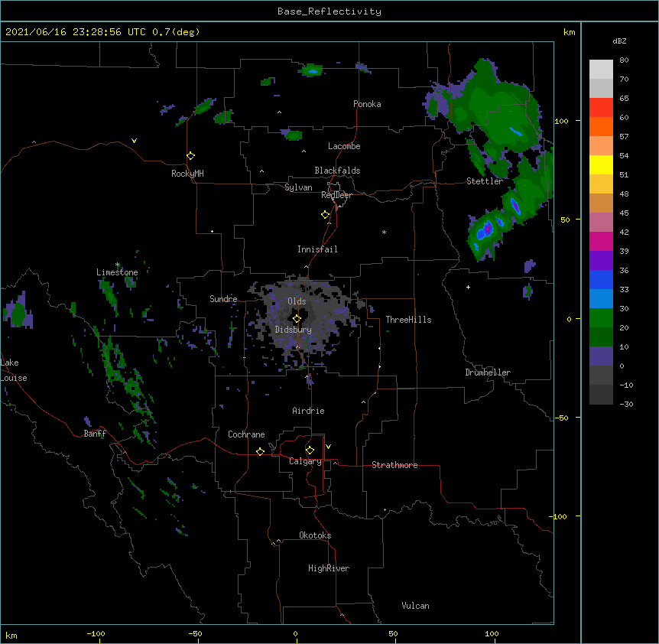The image size is (659, 644).
Task: Click the white plus marker north of Drumheller
Action: 468,287
